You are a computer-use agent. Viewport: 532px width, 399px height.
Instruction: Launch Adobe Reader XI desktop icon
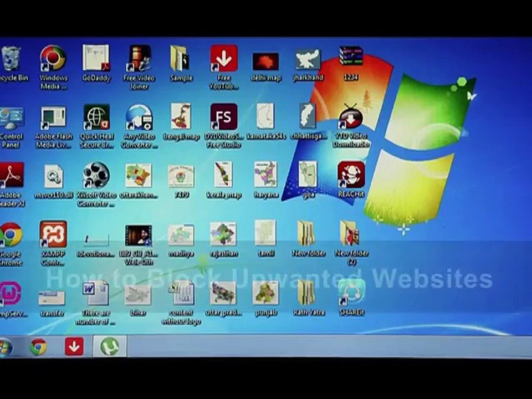[x=12, y=176]
